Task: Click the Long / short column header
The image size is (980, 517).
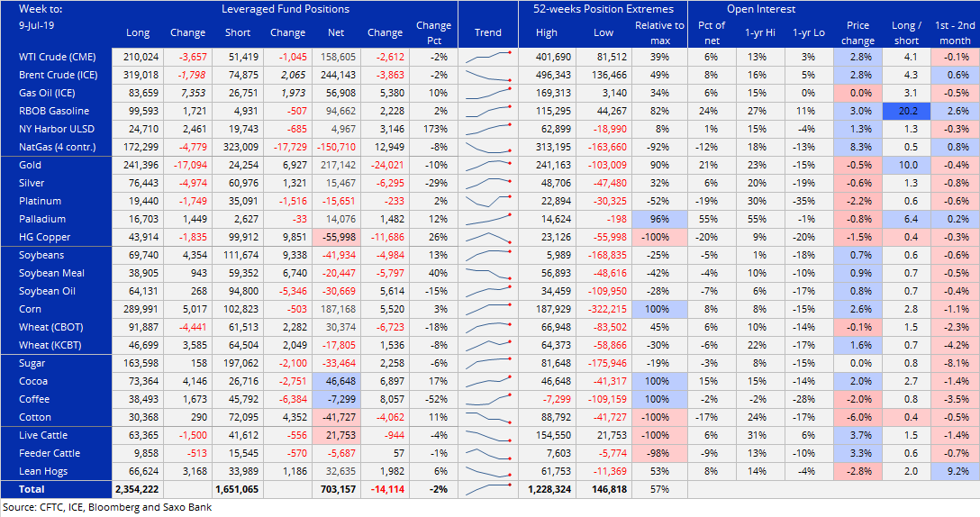Action: pyautogui.click(x=903, y=32)
